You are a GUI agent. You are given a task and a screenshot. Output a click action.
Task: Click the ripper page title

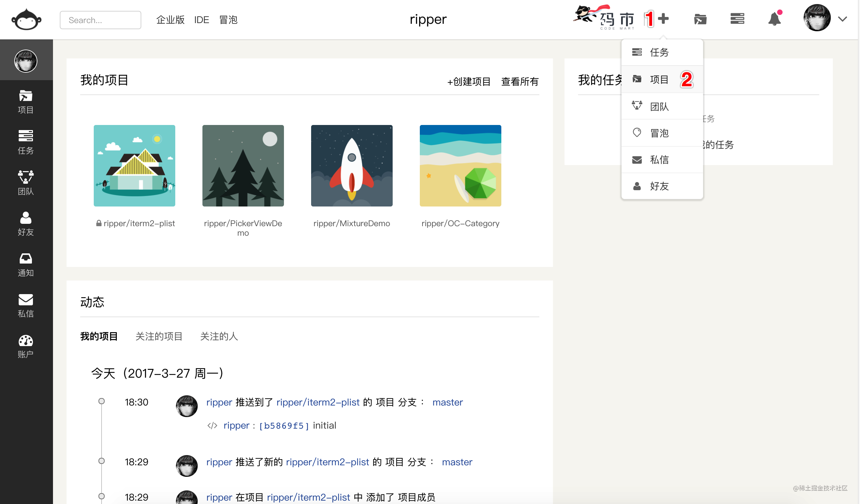[x=428, y=19]
